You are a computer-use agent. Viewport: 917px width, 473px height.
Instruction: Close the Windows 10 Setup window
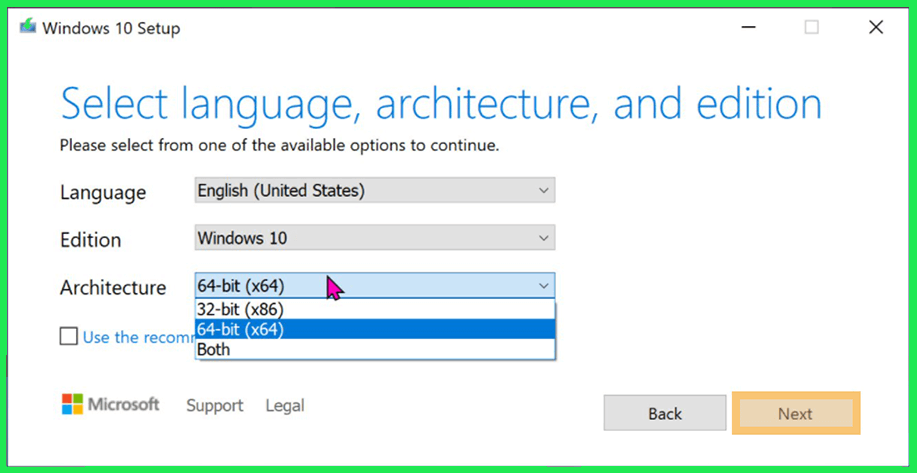(x=876, y=28)
